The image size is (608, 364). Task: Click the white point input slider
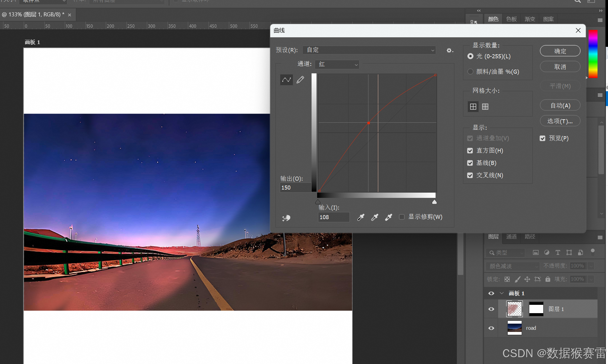(x=434, y=202)
